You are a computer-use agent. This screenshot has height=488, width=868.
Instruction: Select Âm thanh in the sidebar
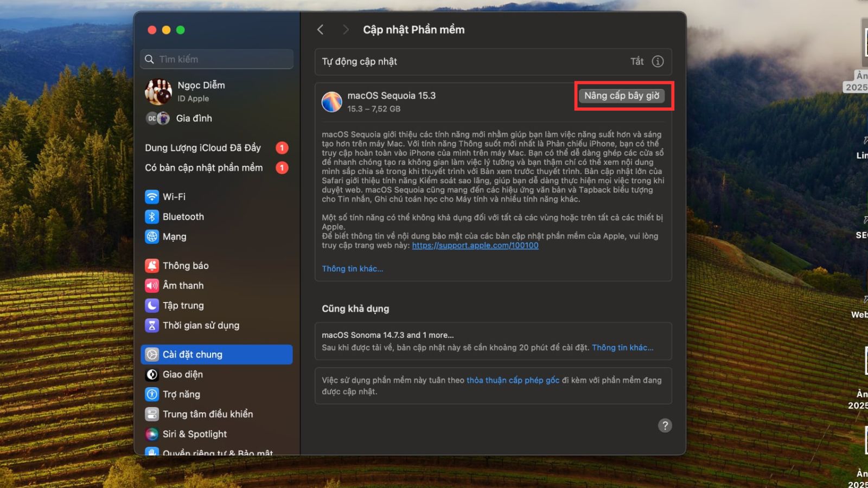(216, 286)
